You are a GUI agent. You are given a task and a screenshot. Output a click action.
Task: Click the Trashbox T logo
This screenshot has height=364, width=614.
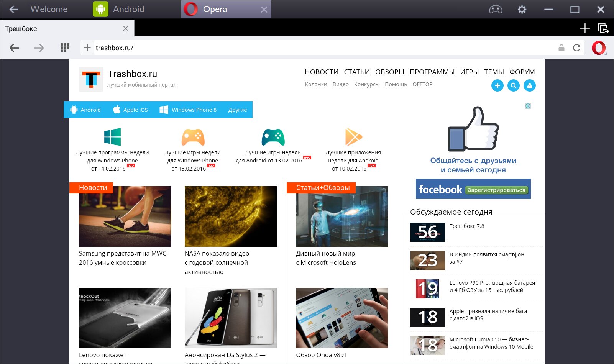point(91,79)
